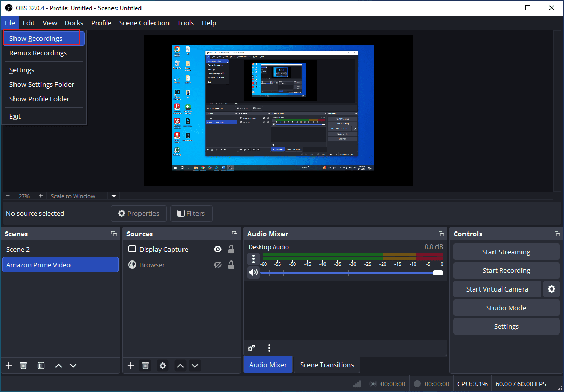Move Display Capture up with the arrow icon
Screen dimensions: 564x392
tap(180, 365)
